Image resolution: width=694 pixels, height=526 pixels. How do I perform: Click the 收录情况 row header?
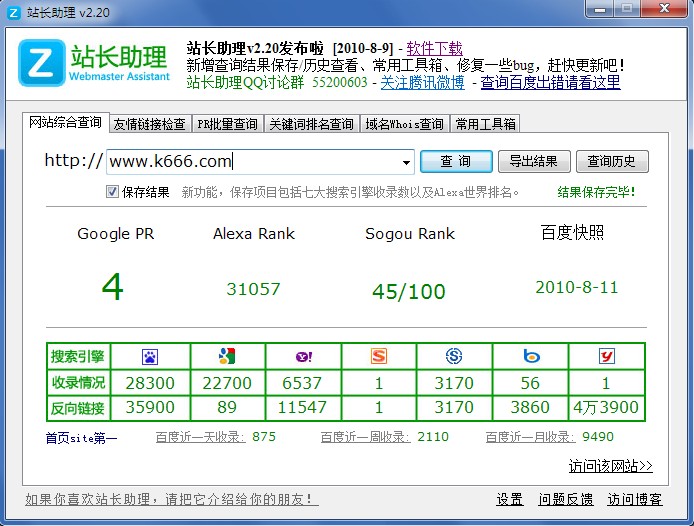coord(78,383)
